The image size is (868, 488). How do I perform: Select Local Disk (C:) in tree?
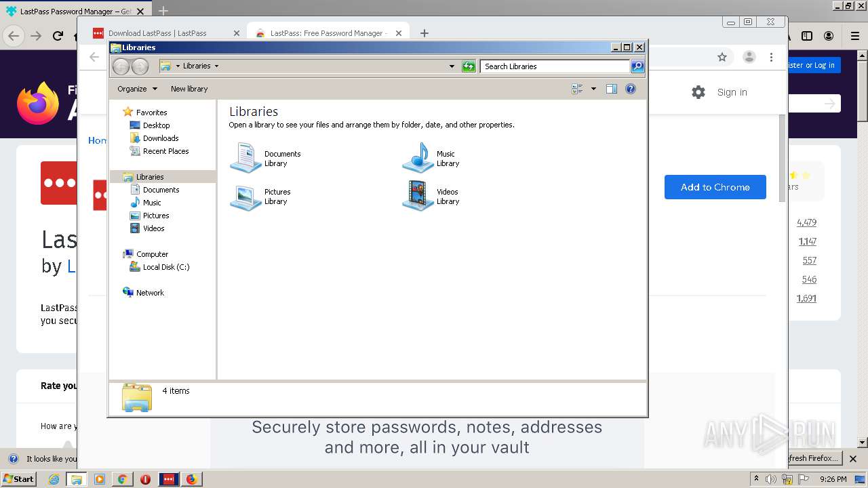point(166,267)
